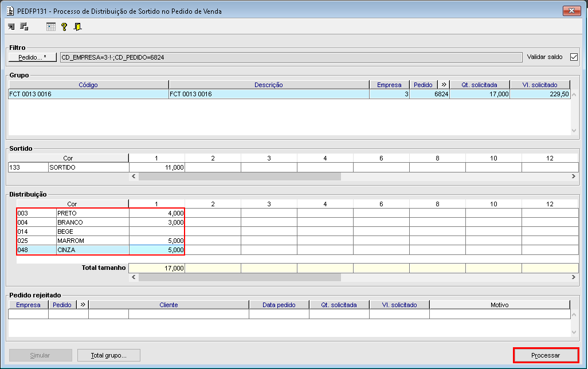Click the Qt. solicitada header in Grupo grid
588x369 pixels.
479,85
